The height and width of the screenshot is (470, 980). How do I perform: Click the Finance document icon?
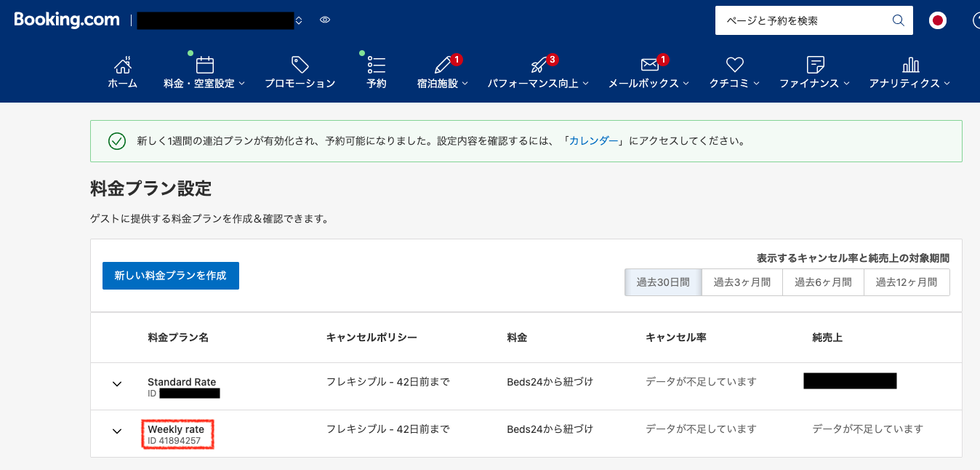tap(815, 65)
